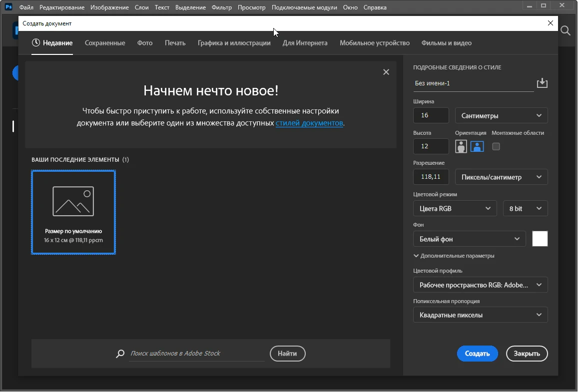Open the Редактирование menu

[x=62, y=7]
